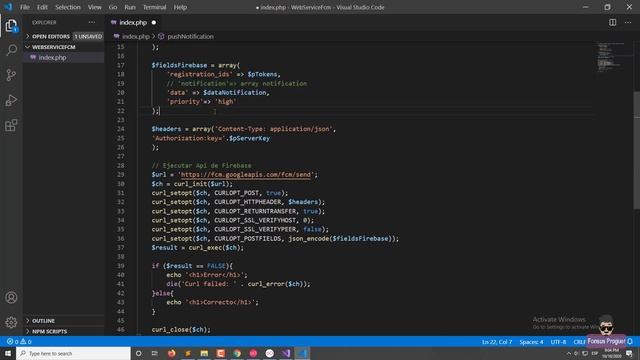This screenshot has width=640, height=360.
Task: Open the Edit menu
Action: [x=42, y=7]
